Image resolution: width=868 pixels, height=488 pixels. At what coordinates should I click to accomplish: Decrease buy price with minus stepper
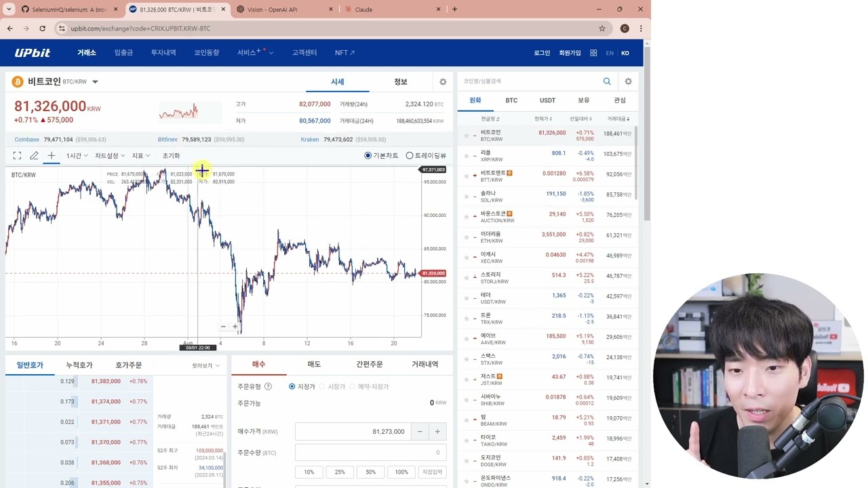420,431
